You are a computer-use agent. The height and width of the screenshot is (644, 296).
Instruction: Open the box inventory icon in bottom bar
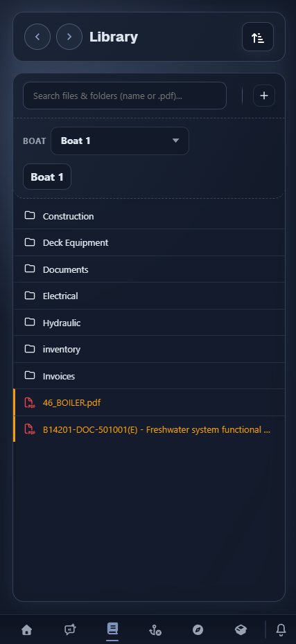(x=241, y=629)
